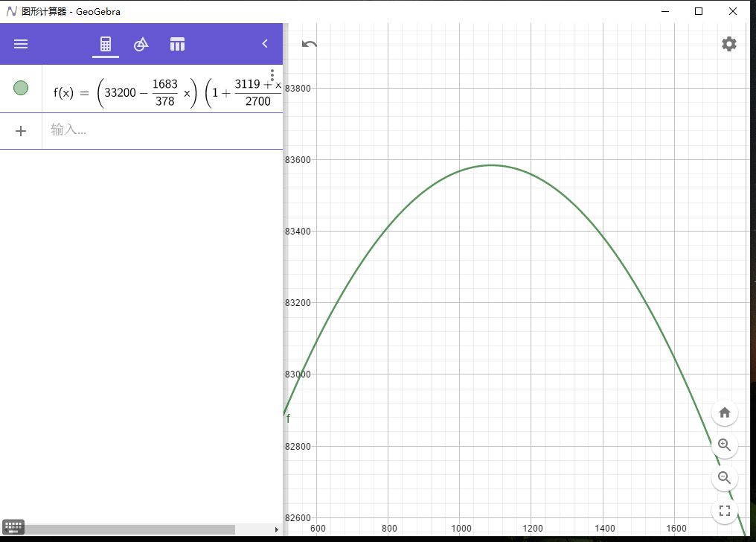This screenshot has height=542, width=756.
Task: Open the Table of values view
Action: pos(177,44)
